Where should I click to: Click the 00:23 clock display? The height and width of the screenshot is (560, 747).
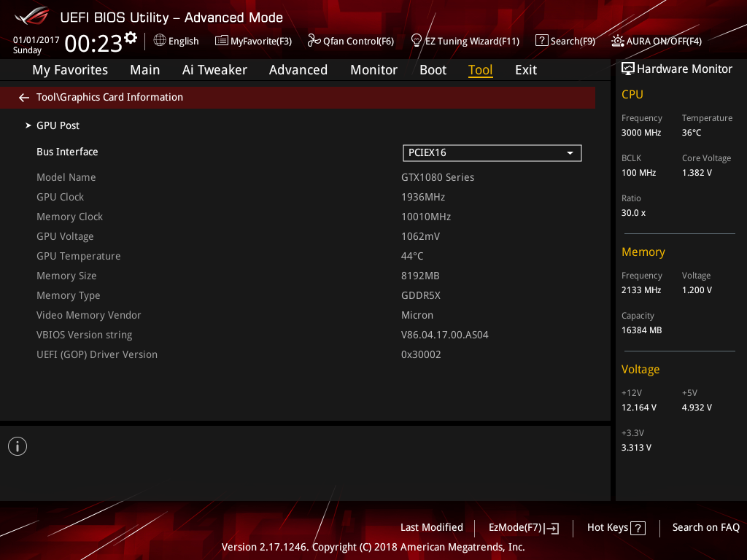93,44
